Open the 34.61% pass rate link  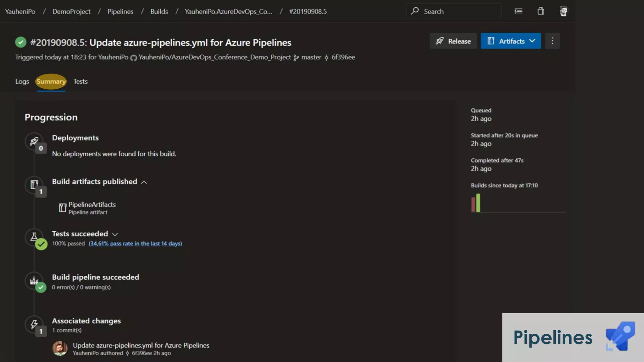[135, 244]
